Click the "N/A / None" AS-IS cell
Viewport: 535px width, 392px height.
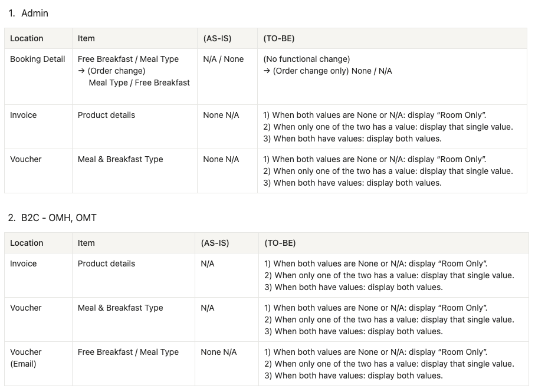point(223,59)
